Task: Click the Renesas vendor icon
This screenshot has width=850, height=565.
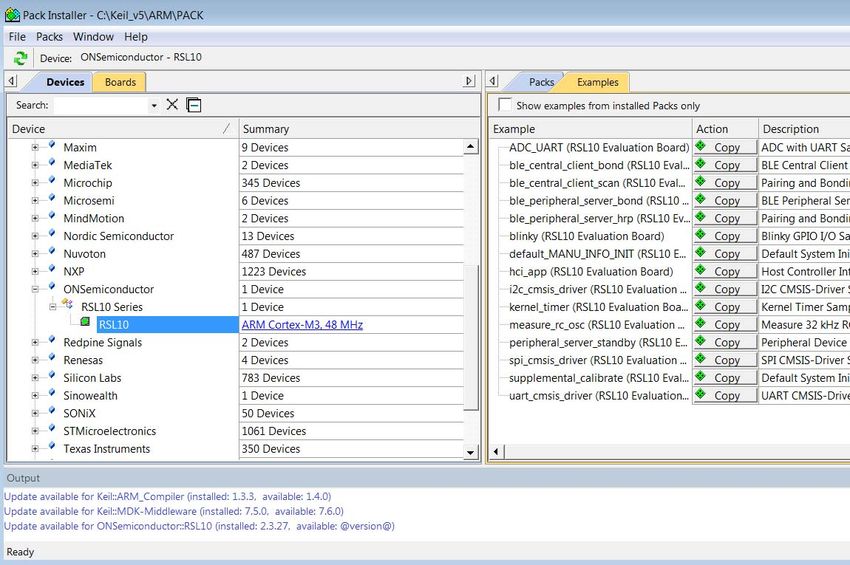Action: click(x=52, y=357)
